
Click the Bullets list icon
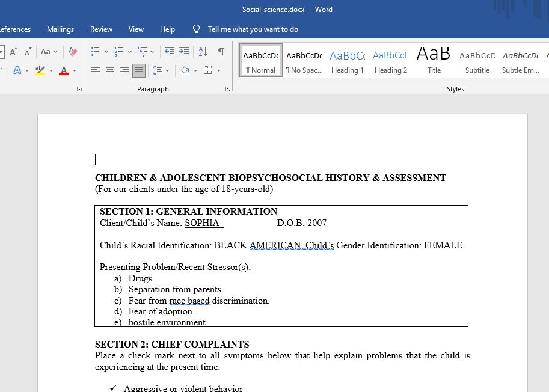click(95, 52)
